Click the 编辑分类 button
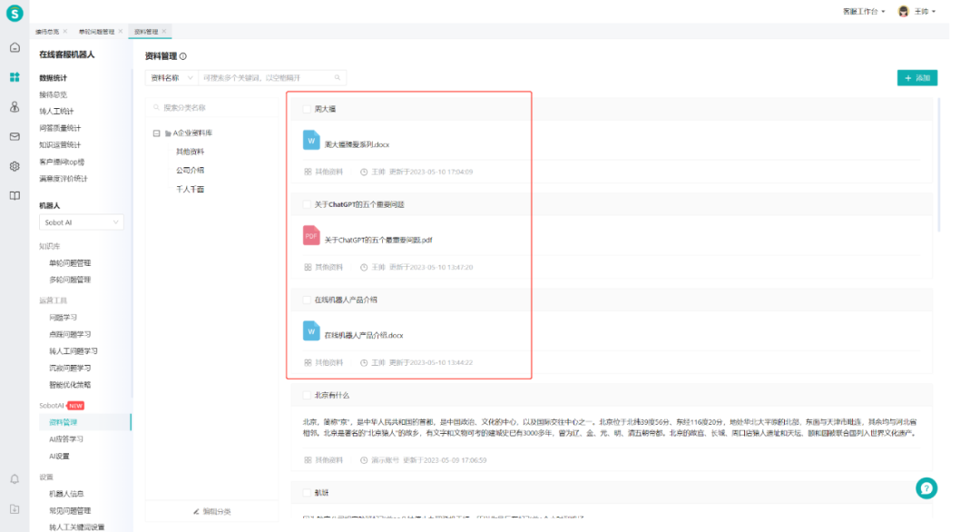Image resolution: width=980 pixels, height=532 pixels. (x=211, y=511)
